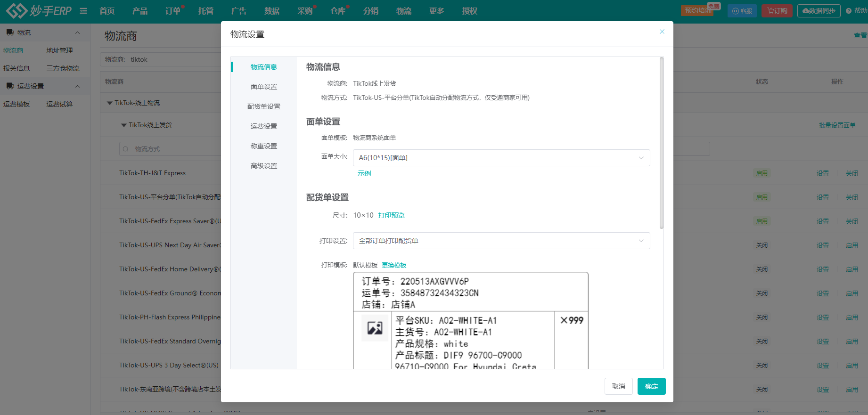Open the 订购 cart button
Viewport: 868px width, 415px height.
[x=777, y=11]
